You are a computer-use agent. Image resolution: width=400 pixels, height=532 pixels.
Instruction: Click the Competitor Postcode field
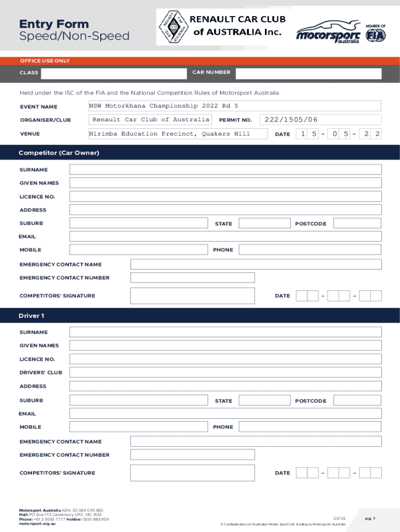click(357, 223)
